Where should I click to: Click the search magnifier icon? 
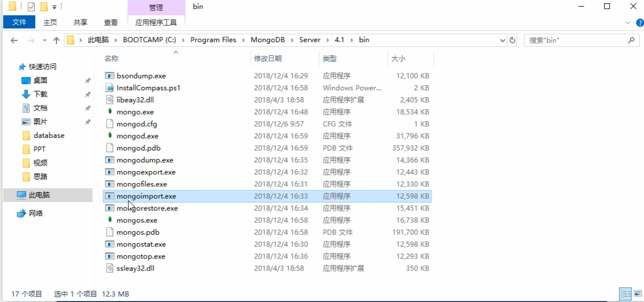coord(632,40)
